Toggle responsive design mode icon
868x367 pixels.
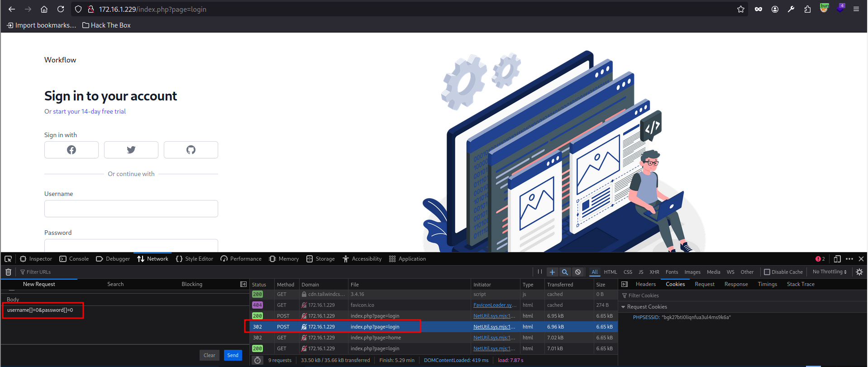(837, 259)
